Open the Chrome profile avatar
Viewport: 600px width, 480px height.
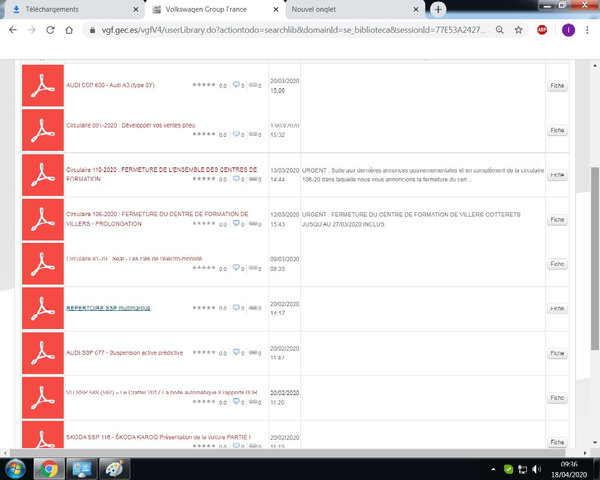point(568,30)
